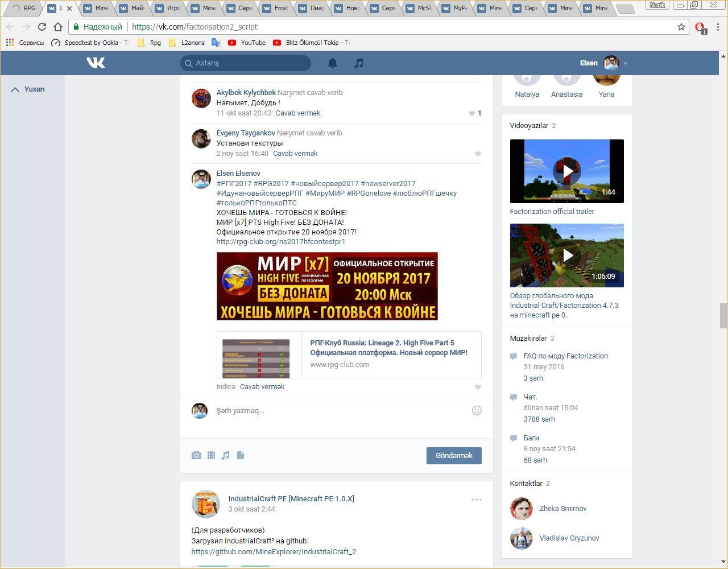This screenshot has width=728, height=569.
Task: Go to Chrome home page icon
Action: pyautogui.click(x=57, y=27)
